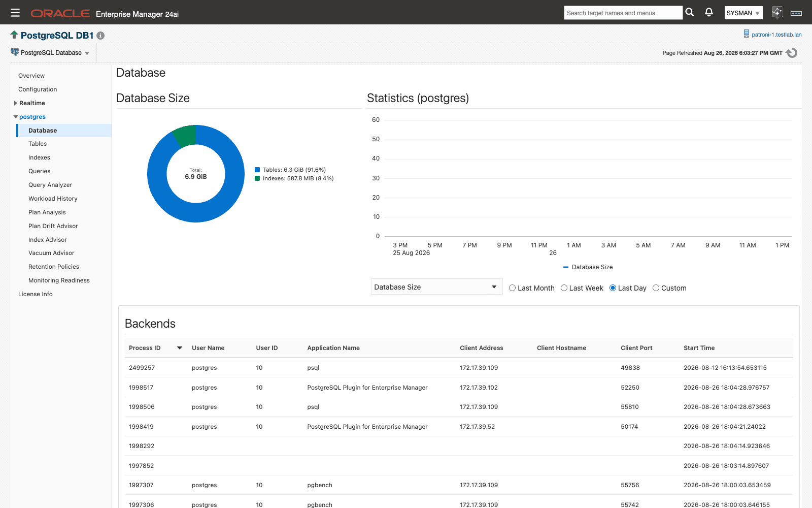The width and height of the screenshot is (812, 508).
Task: Open License Info page
Action: click(36, 294)
